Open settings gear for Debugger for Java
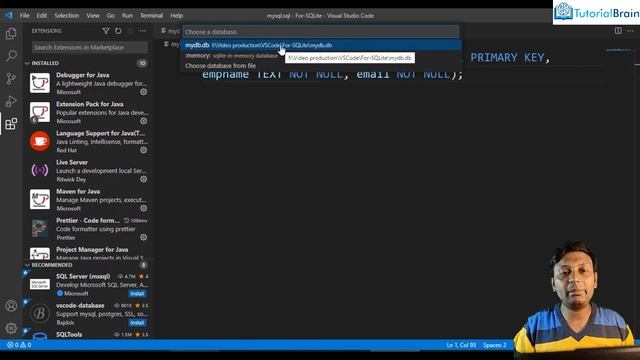Image resolution: width=640 pixels, height=360 pixels. click(144, 92)
